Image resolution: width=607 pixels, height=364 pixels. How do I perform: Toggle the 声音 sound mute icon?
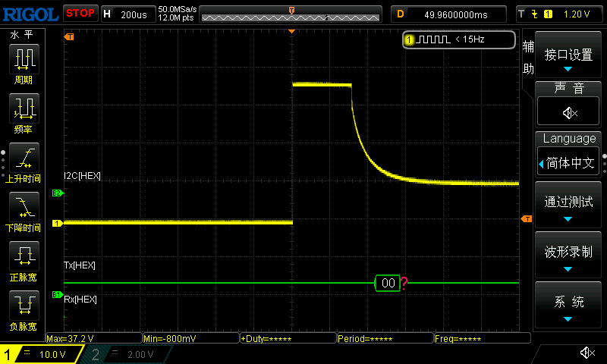568,112
